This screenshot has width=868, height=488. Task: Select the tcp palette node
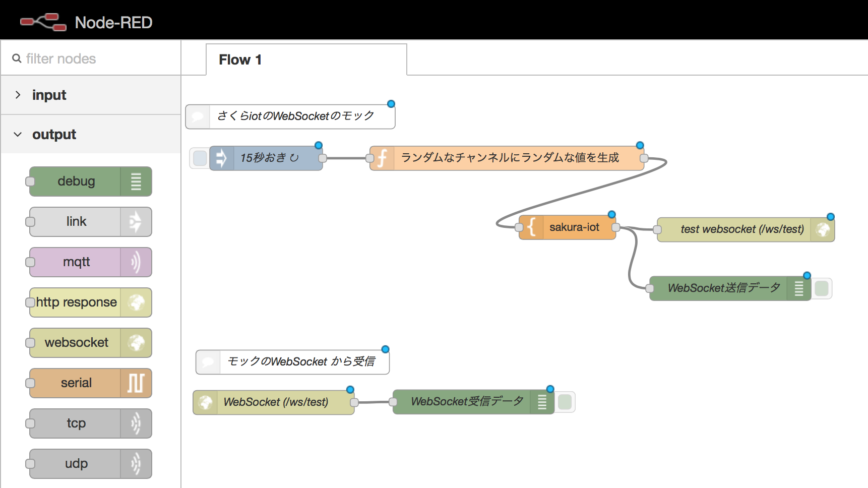(x=91, y=423)
